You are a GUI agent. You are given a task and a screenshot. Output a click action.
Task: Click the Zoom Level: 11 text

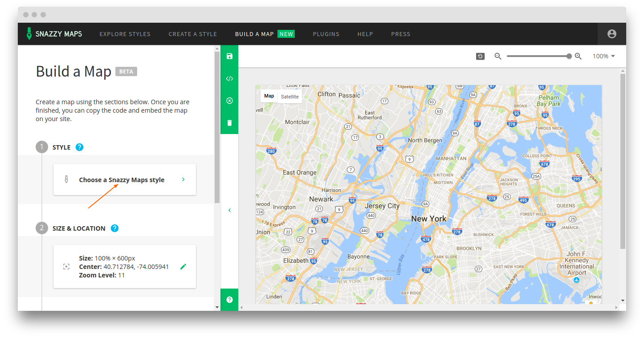pyautogui.click(x=102, y=275)
